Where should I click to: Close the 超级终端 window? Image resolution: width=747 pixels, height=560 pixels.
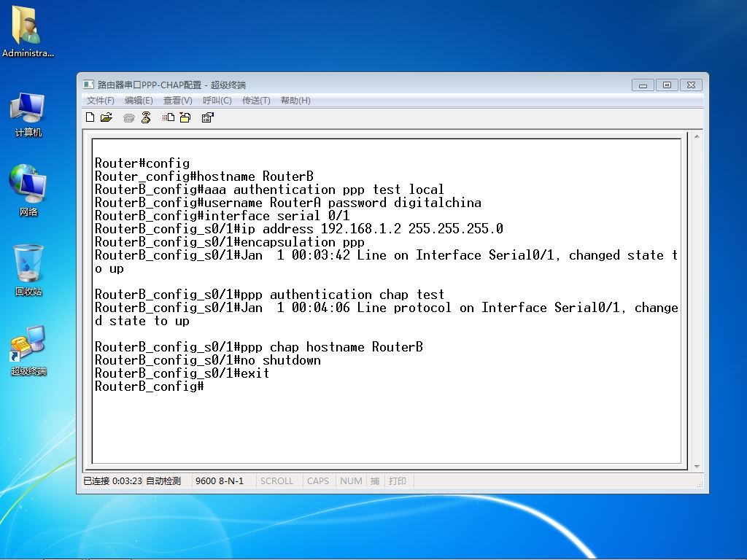pos(691,85)
